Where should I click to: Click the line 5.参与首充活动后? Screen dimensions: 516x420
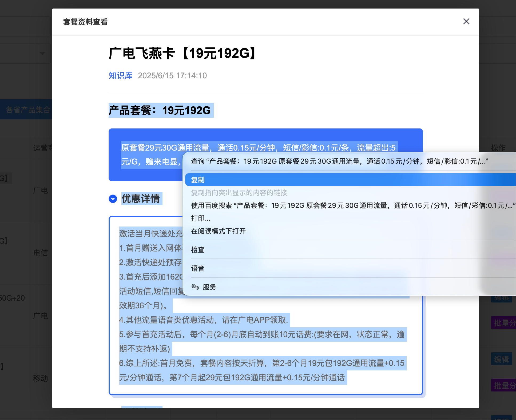point(262,334)
